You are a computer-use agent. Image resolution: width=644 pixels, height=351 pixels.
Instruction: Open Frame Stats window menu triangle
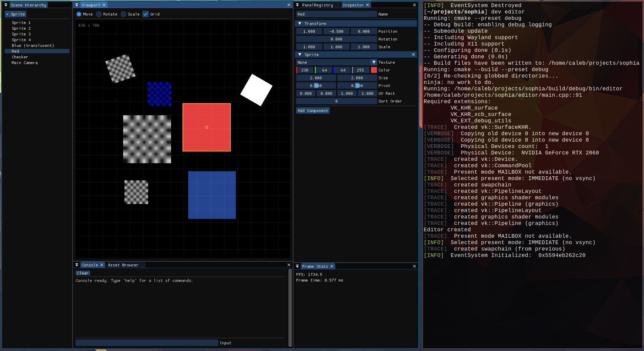click(297, 266)
